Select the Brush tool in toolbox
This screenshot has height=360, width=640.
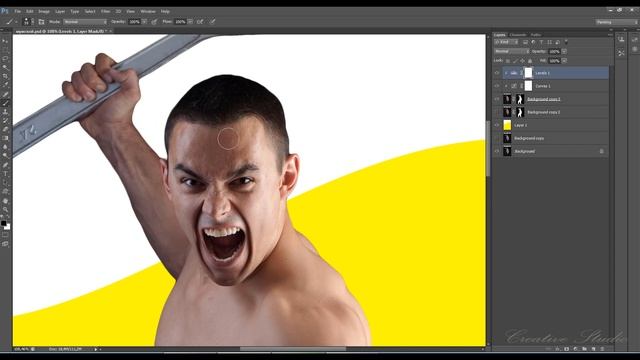5,103
